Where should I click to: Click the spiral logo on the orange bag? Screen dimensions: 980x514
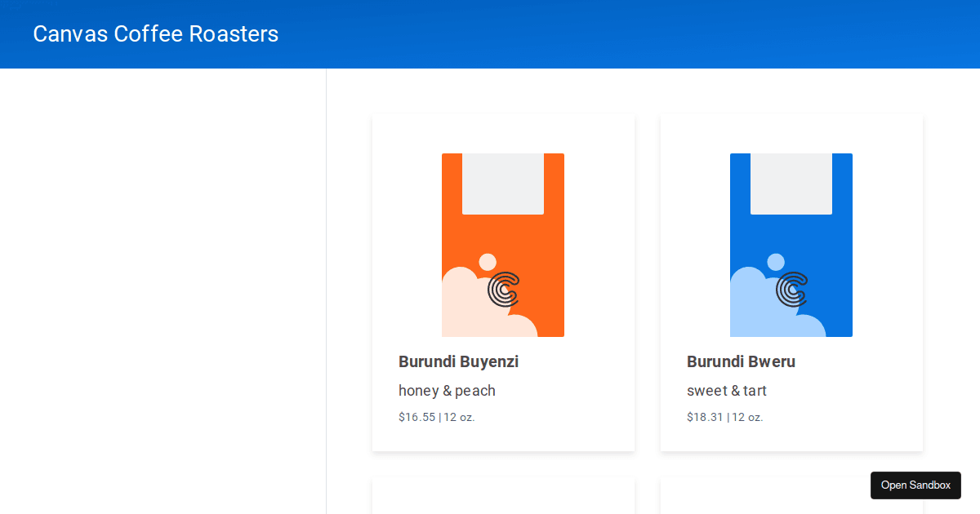(504, 289)
